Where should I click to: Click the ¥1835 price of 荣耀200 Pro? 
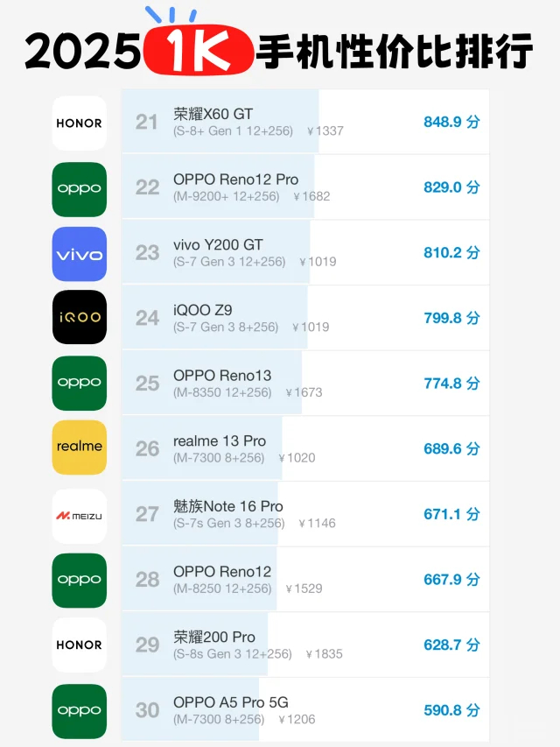pos(325,653)
